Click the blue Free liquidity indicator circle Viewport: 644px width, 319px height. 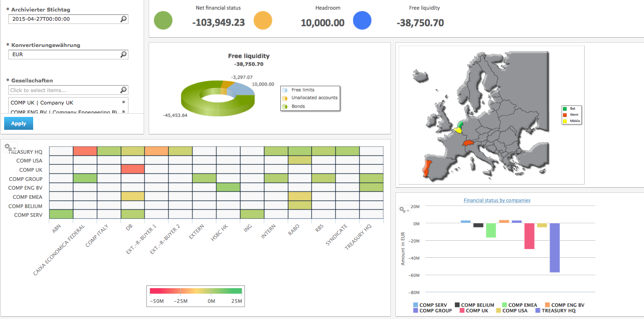tap(362, 21)
